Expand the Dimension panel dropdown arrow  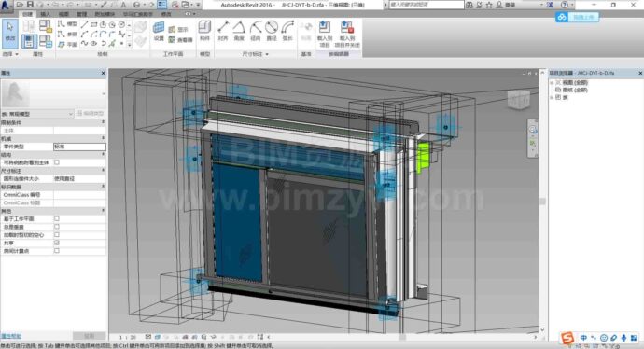pos(267,54)
